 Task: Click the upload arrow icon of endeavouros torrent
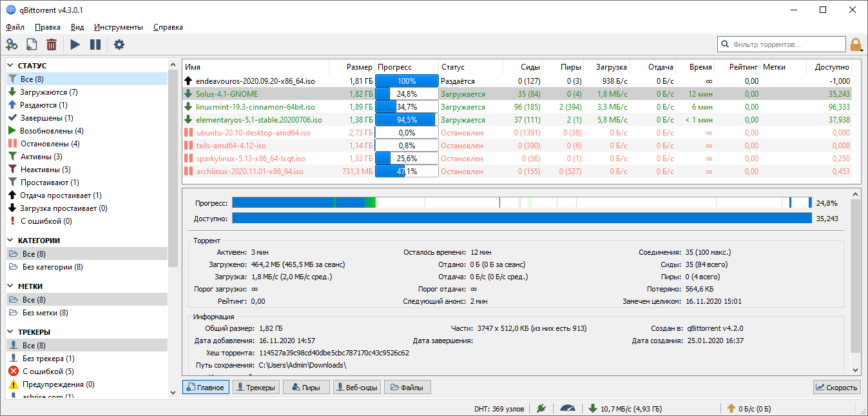pos(189,81)
